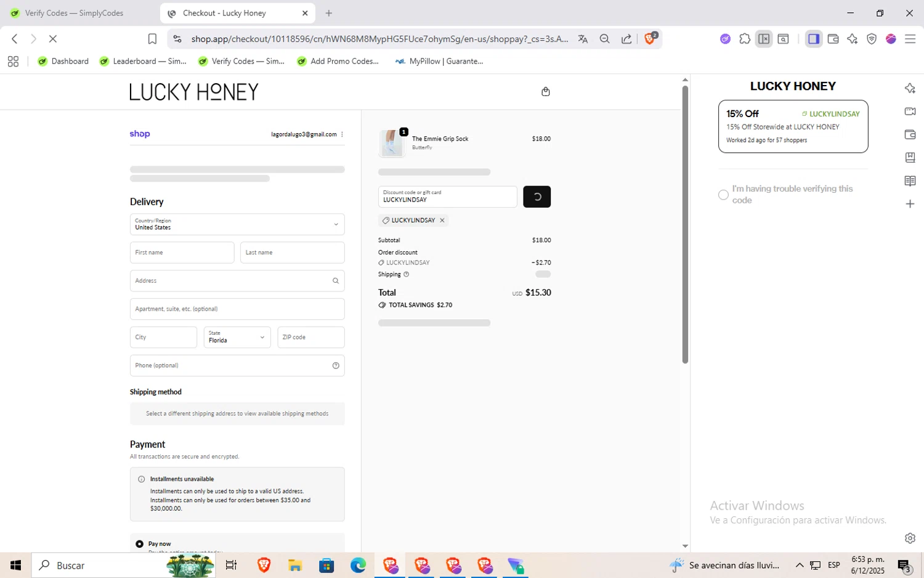Go back to previous page
Screen dimensions: 924x578
[15, 39]
